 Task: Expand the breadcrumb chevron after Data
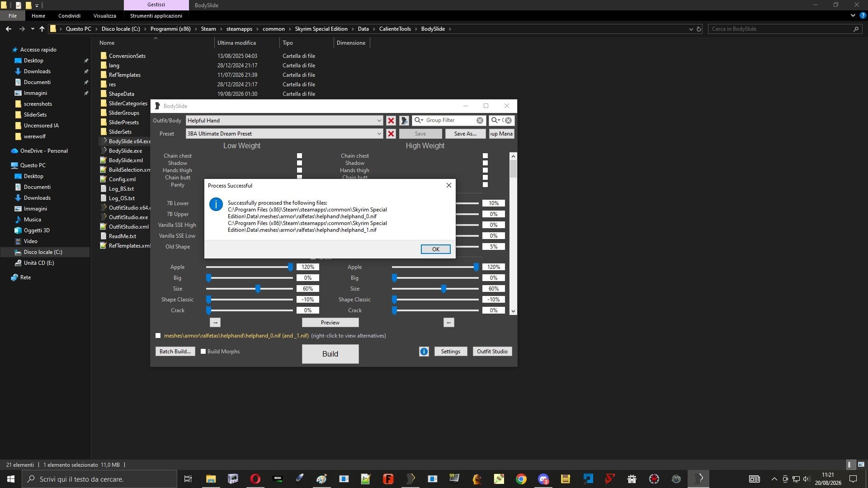coord(374,29)
